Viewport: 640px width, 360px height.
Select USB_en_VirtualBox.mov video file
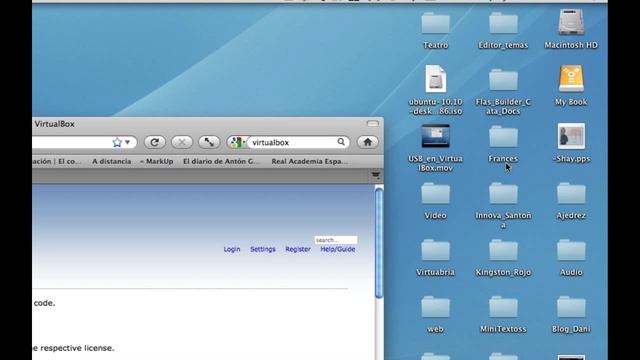click(x=435, y=136)
